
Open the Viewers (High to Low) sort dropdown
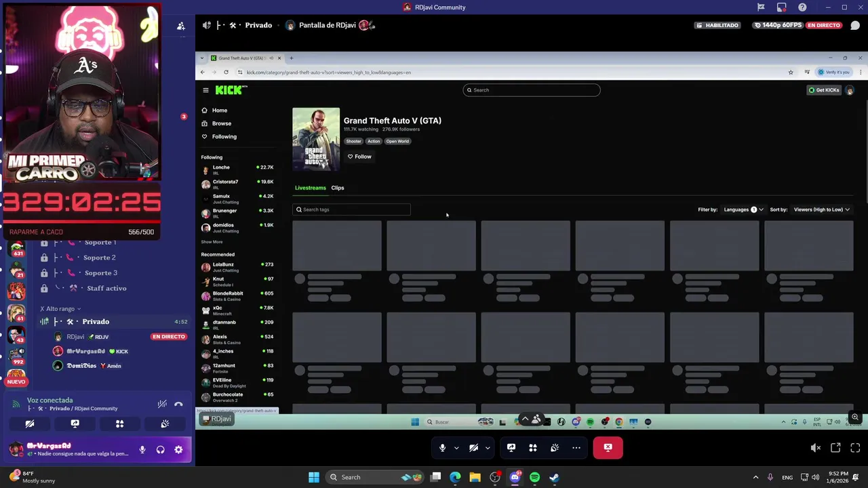coord(821,209)
